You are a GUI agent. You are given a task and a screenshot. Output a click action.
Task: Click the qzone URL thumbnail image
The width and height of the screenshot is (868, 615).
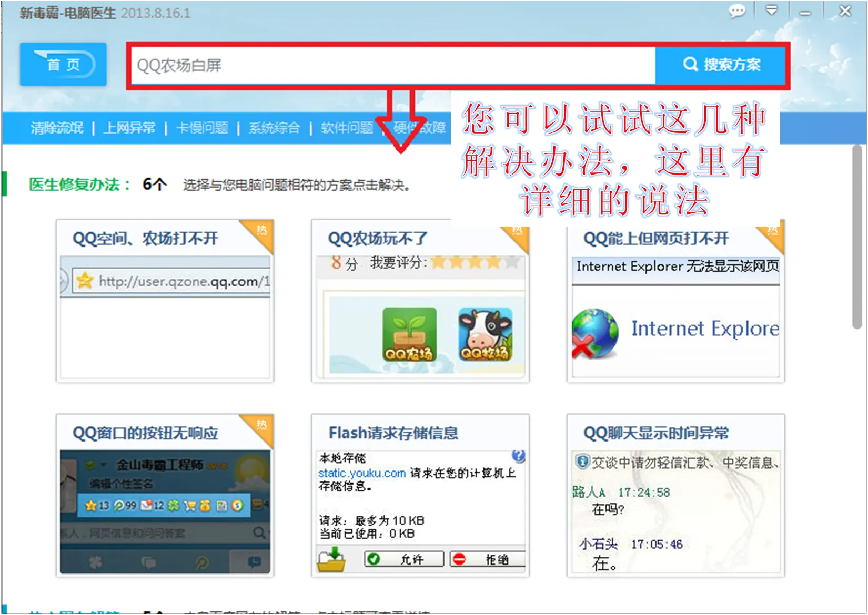tap(165, 317)
